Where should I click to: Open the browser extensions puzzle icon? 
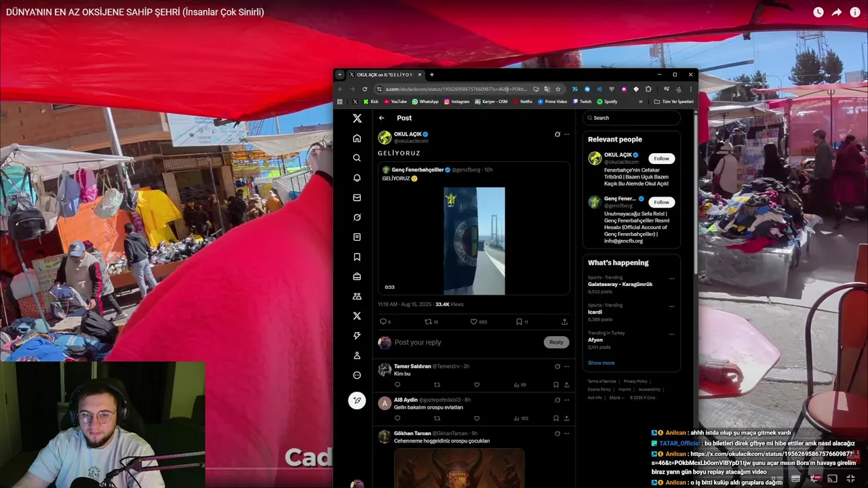coord(648,89)
